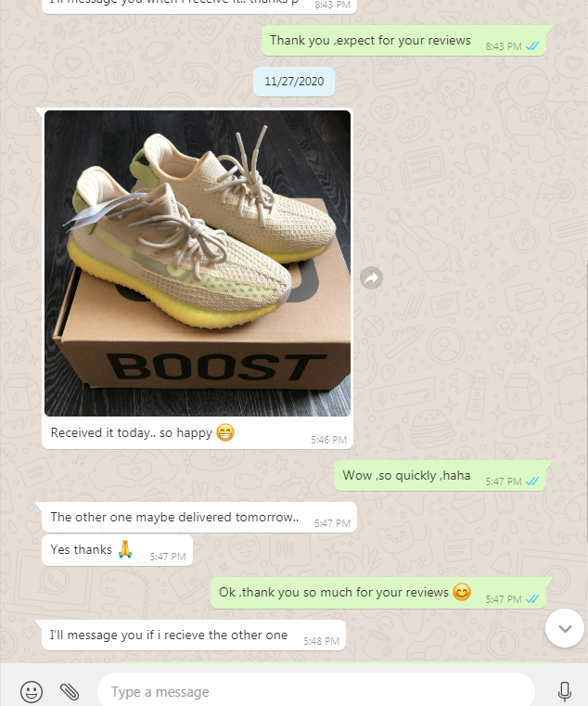
Task: Select 'The other one maybe delivered tomorrow' message
Action: click(199, 518)
